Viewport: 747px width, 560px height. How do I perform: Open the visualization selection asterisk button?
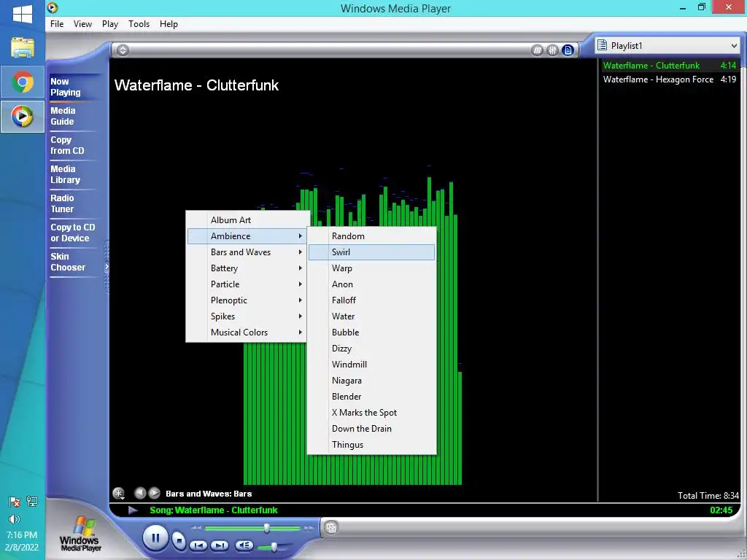point(119,494)
